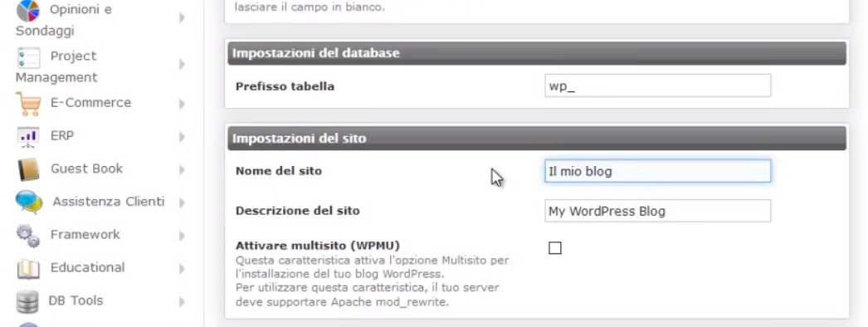Screen dimensions: 868x327
Task: Click the Prefisso tabella input field
Action: [x=658, y=85]
